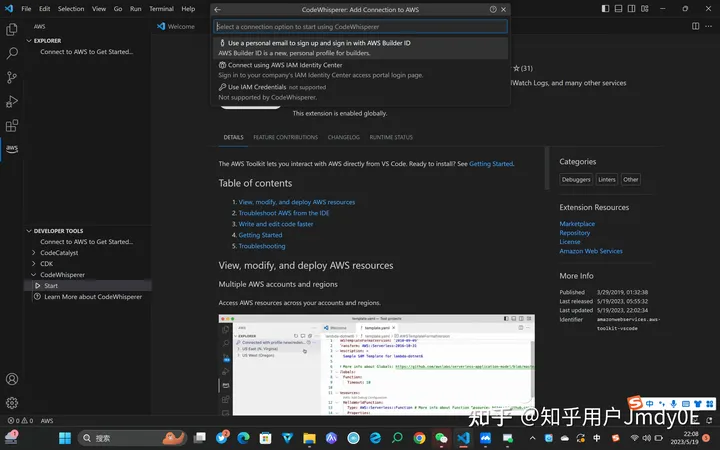The width and height of the screenshot is (720, 450).
Task: Choose the AWS Builder ID sign-in option
Action: (x=360, y=48)
